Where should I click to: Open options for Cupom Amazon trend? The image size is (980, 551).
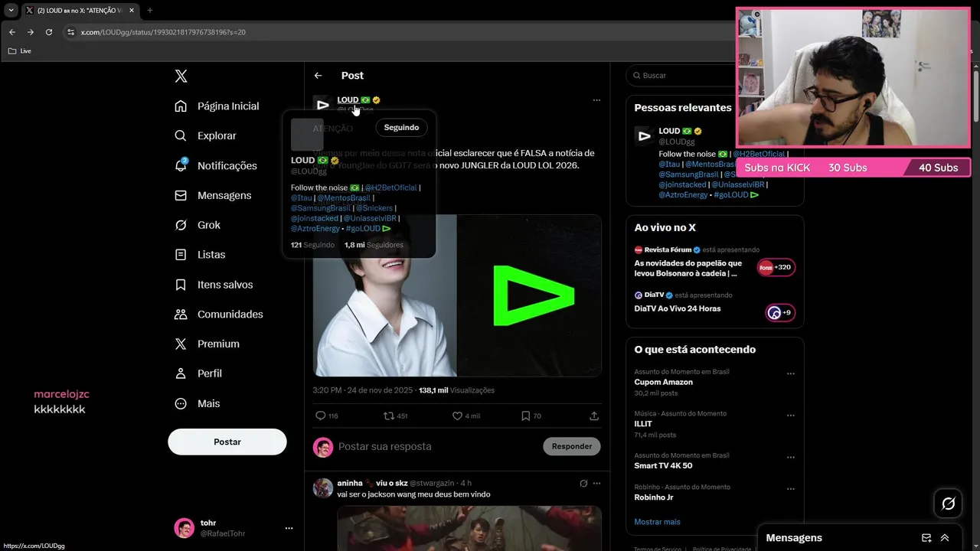[x=791, y=374]
